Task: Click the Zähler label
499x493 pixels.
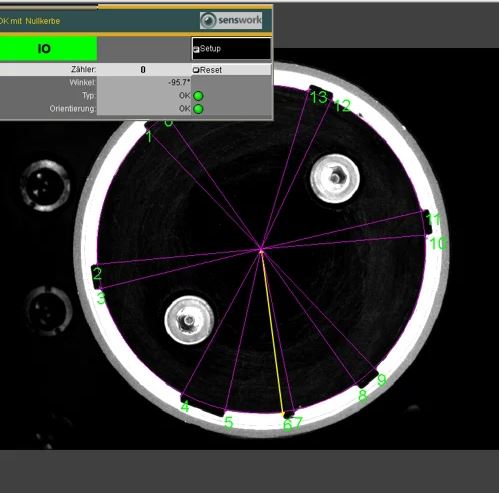Action: tap(83, 70)
